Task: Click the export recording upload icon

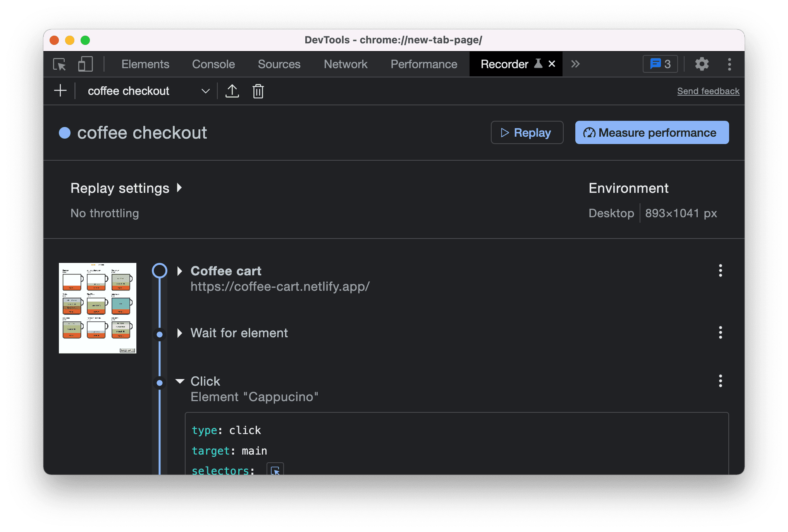Action: [x=232, y=90]
